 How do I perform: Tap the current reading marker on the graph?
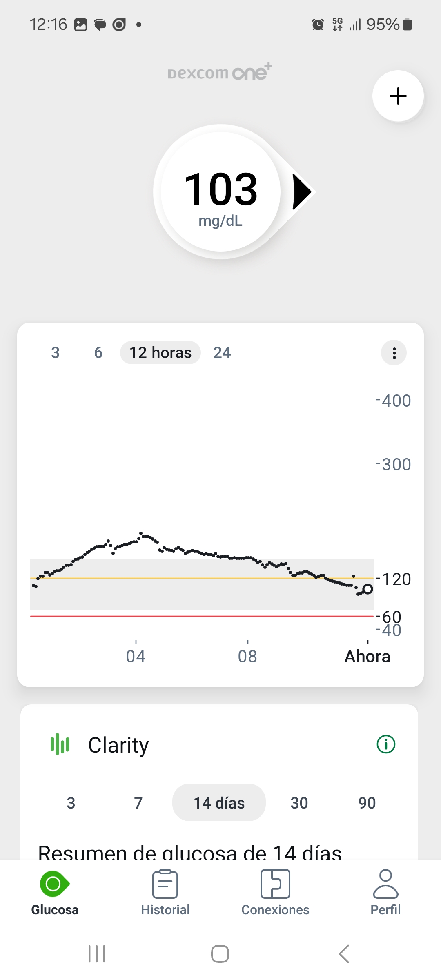(x=367, y=589)
